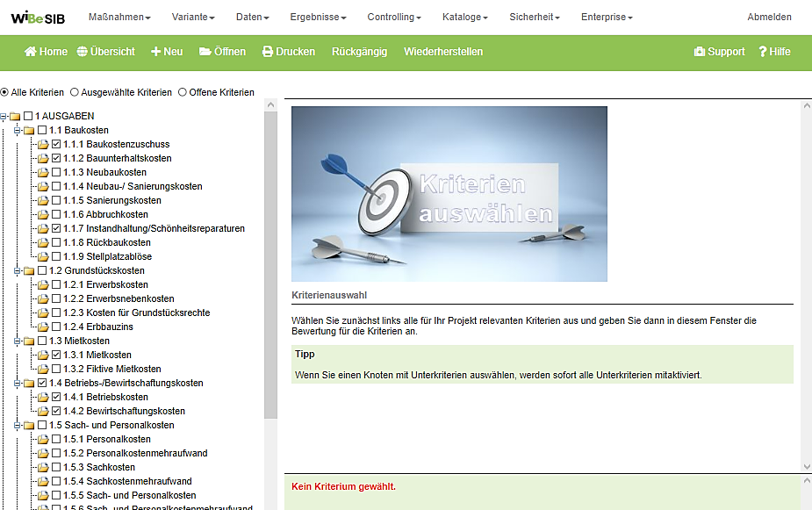The width and height of the screenshot is (812, 510).
Task: Collapse the 1.1 Baukosten tree node
Action: coord(17,130)
